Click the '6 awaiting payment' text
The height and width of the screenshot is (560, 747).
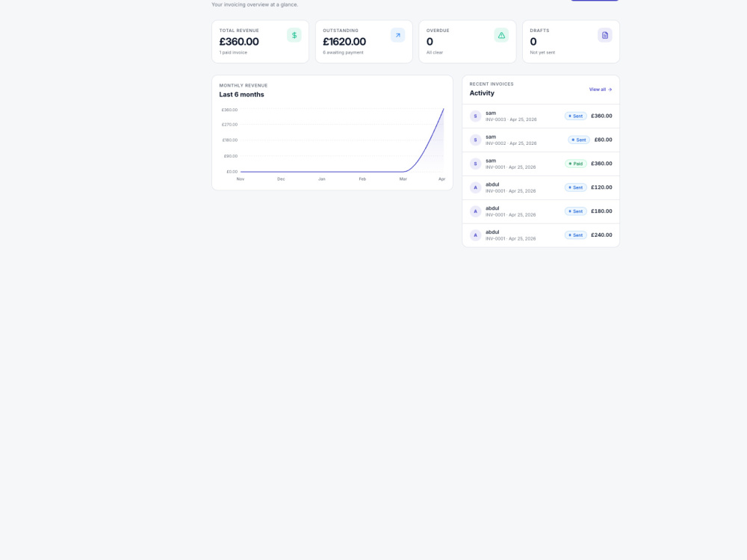point(343,53)
